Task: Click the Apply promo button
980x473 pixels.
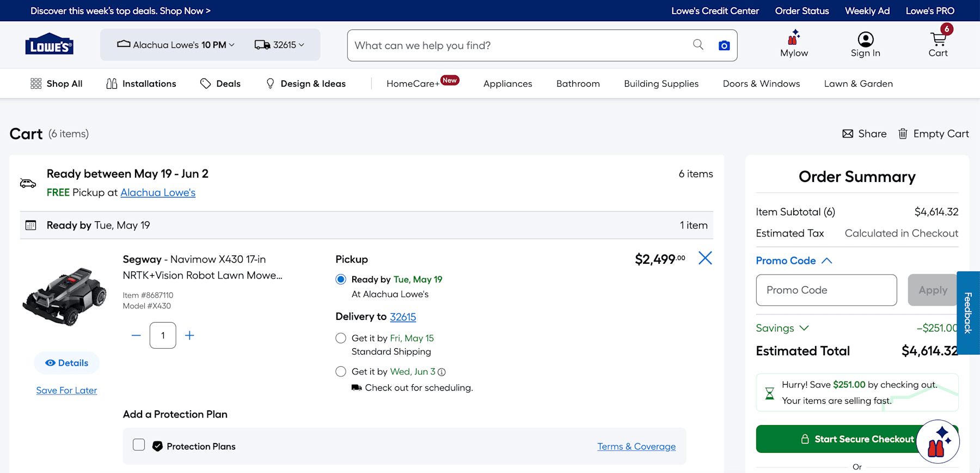Action: pos(933,290)
